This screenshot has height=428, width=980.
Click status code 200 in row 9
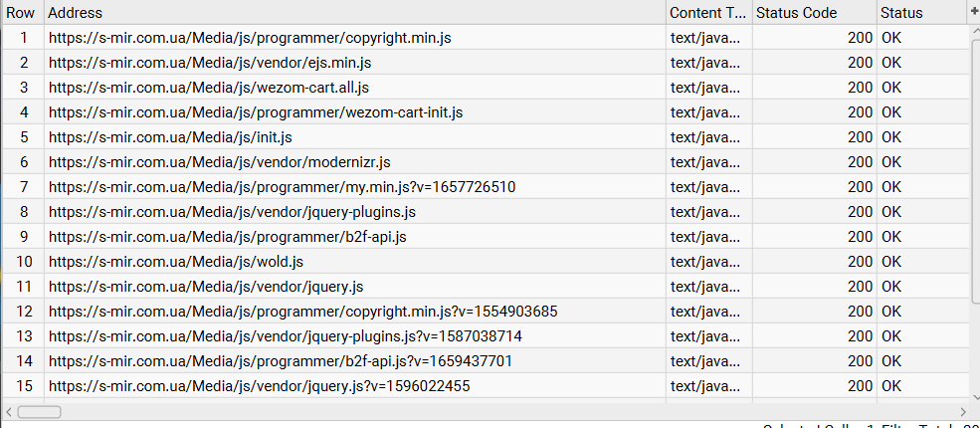[860, 237]
